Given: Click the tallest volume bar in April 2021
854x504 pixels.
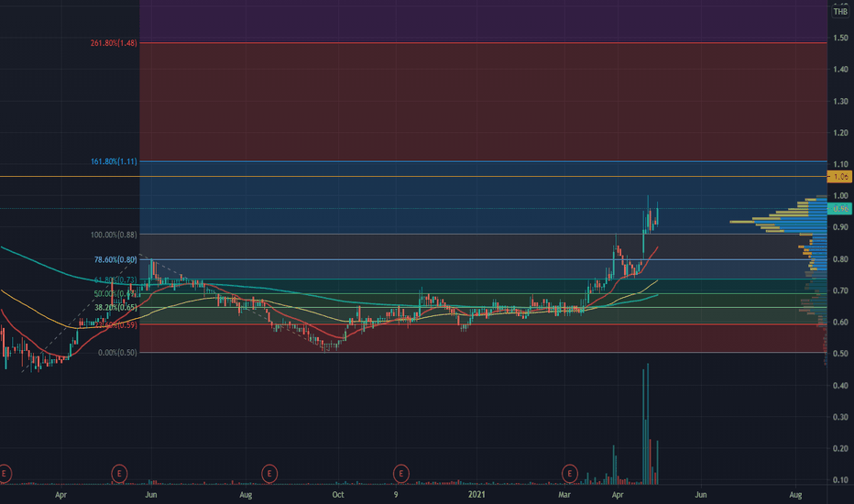Looking at the screenshot, I should pyautogui.click(x=648, y=424).
